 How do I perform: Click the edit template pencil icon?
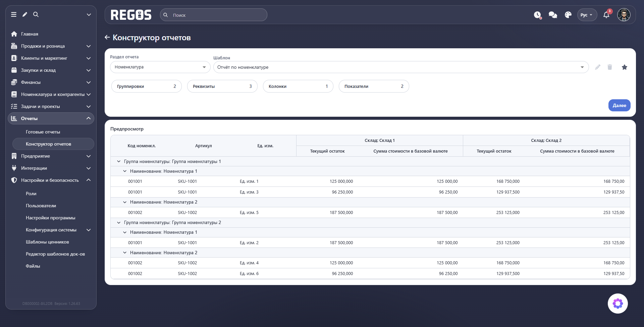point(598,67)
